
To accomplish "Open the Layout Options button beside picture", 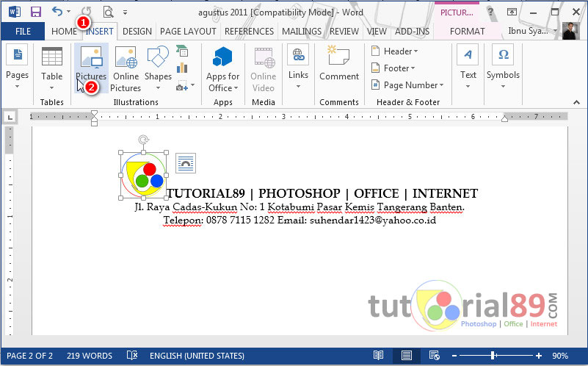I will (186, 163).
